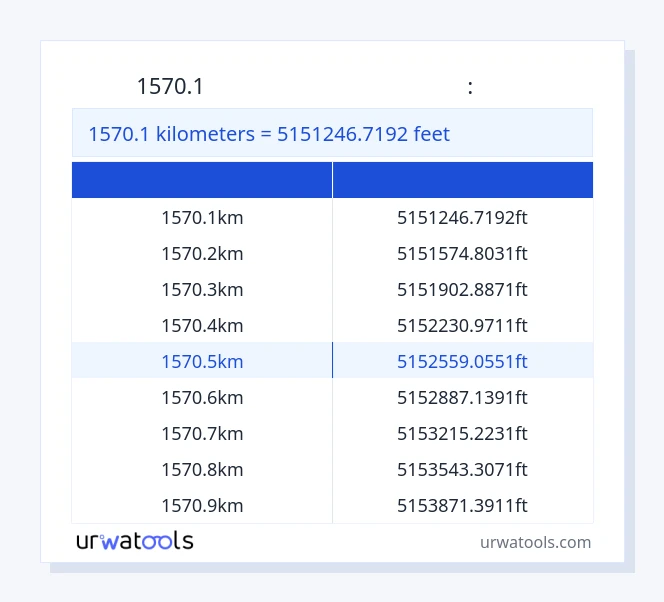
Task: Select the 5153871.3911ft value
Action: pyautogui.click(x=462, y=505)
